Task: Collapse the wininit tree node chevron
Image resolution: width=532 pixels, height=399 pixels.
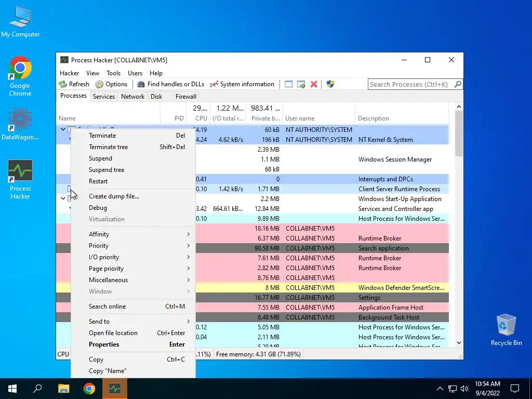Action: [63, 198]
